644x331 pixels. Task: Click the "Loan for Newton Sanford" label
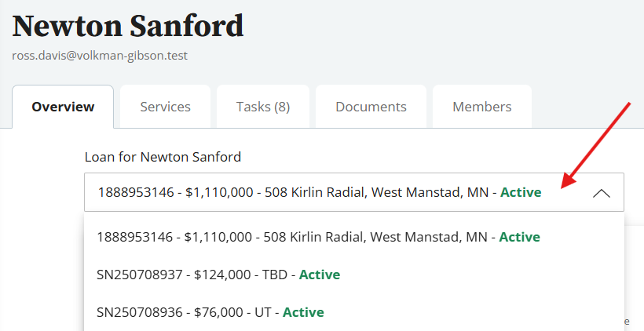pos(163,157)
